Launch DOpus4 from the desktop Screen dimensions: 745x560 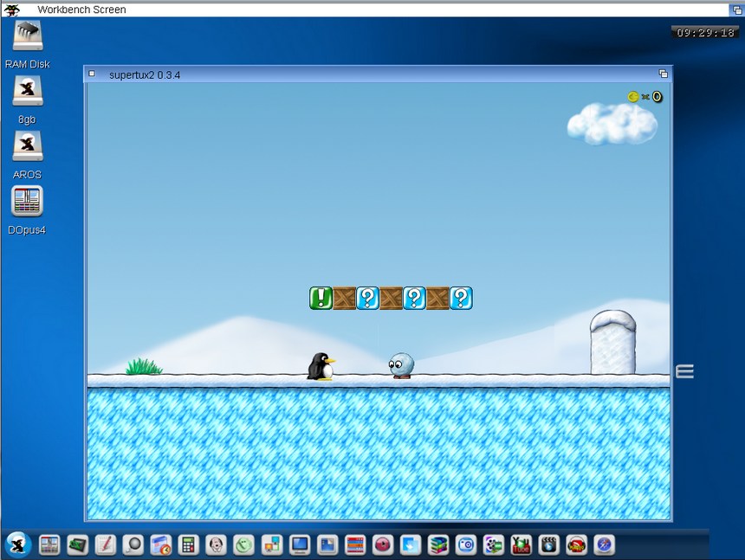(28, 202)
